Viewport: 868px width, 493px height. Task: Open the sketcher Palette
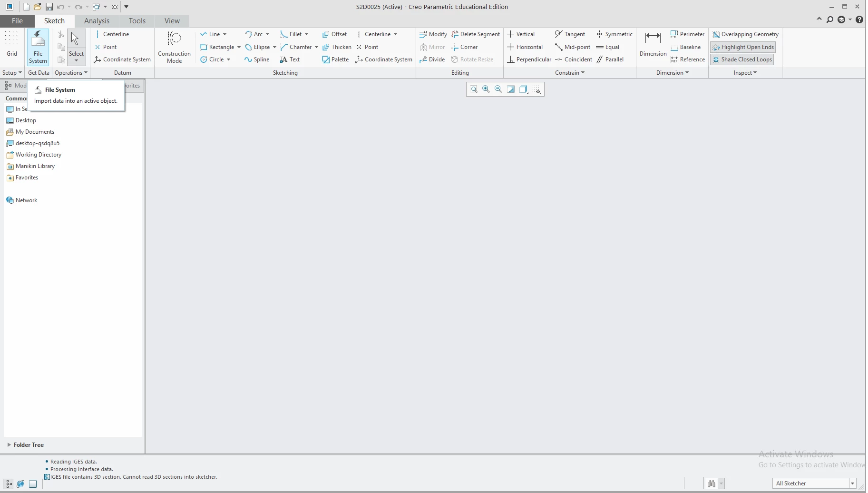335,59
